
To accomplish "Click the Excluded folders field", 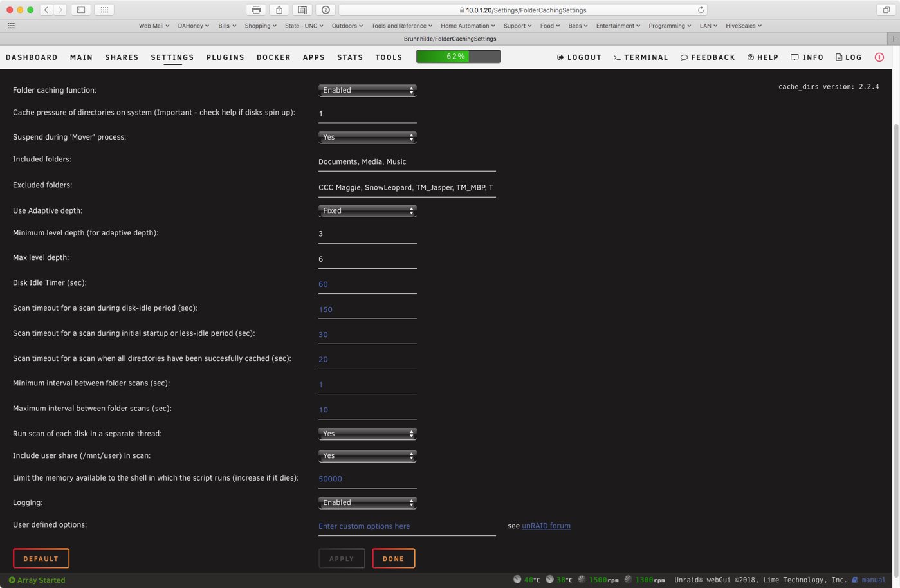I will pyautogui.click(x=407, y=187).
